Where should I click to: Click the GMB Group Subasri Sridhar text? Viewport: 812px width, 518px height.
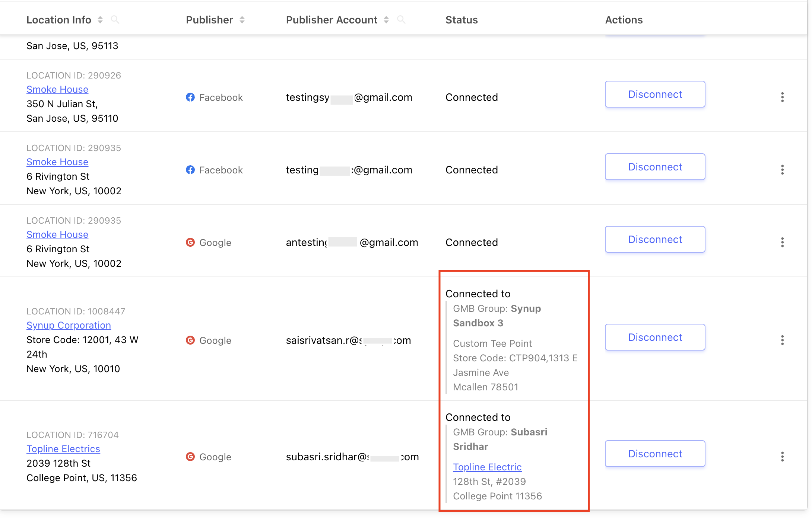point(500,439)
